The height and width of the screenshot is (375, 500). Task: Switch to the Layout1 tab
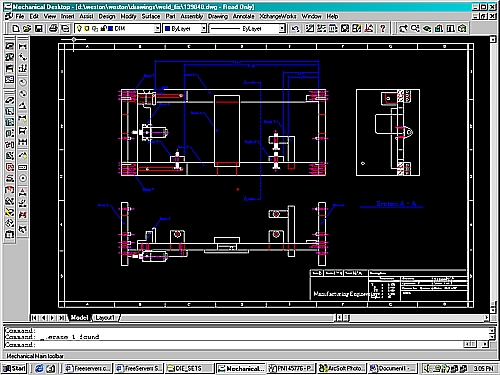[105, 318]
